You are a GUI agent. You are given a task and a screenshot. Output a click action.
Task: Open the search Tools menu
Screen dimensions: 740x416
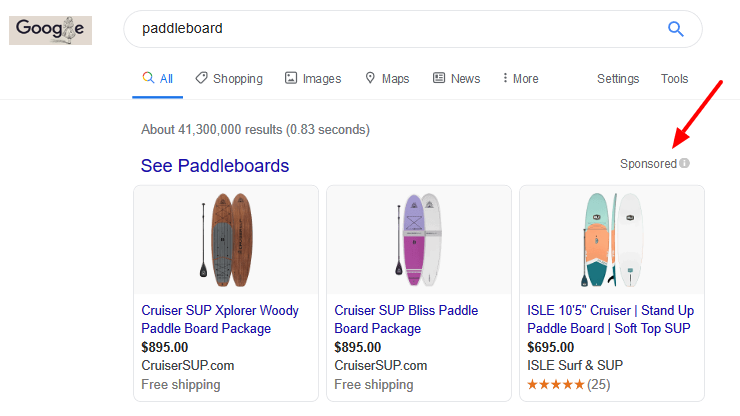click(x=674, y=79)
